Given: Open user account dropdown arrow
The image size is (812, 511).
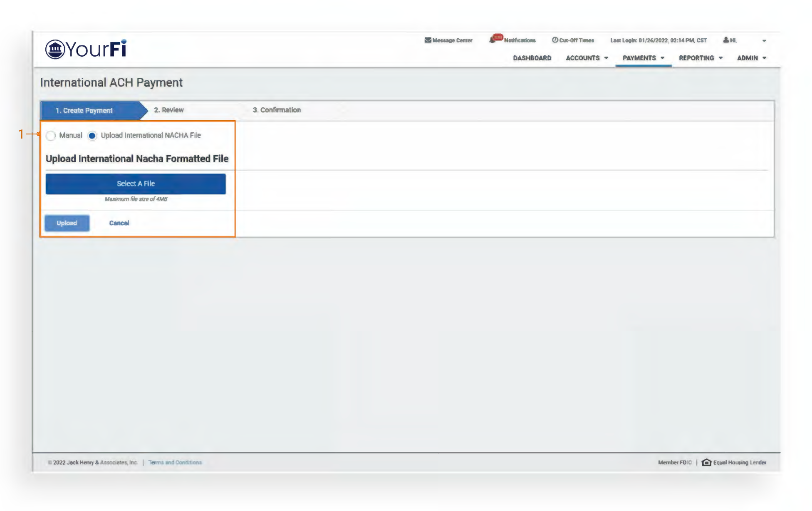Looking at the screenshot, I should (764, 41).
